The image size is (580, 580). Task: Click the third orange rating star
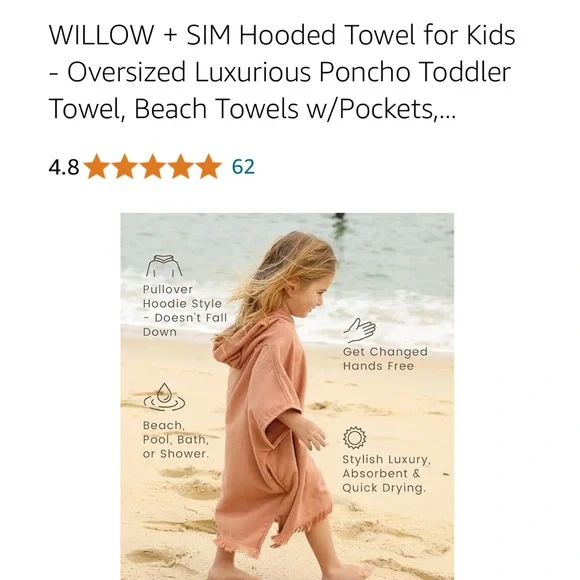(153, 166)
